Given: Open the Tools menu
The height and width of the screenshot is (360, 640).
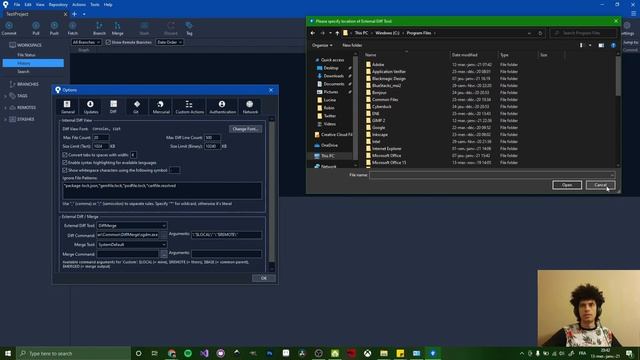Looking at the screenshot, I should coord(95,4).
